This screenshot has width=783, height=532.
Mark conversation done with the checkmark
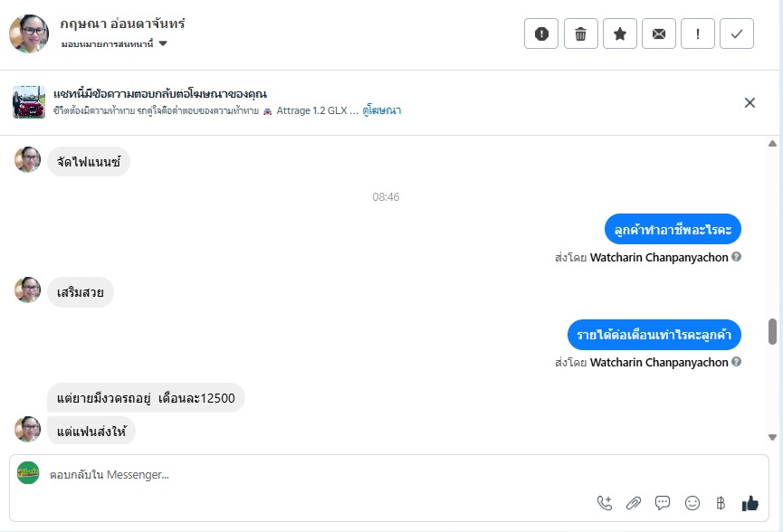[737, 34]
